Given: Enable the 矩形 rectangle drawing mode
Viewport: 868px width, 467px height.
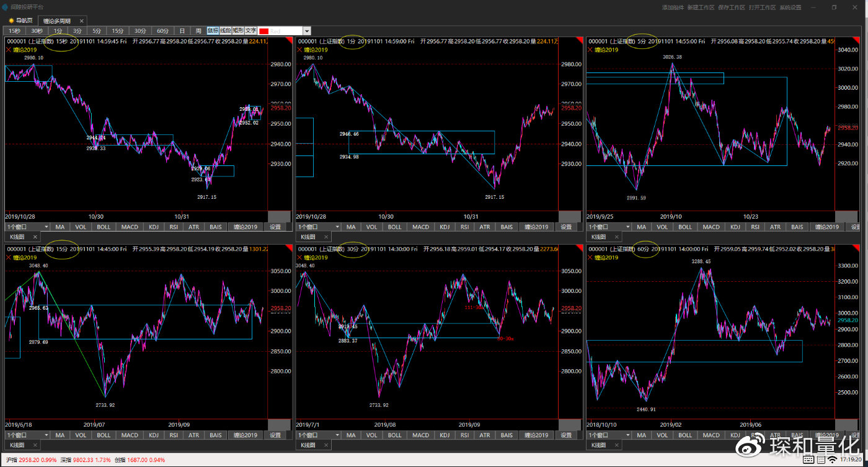Looking at the screenshot, I should [x=238, y=30].
